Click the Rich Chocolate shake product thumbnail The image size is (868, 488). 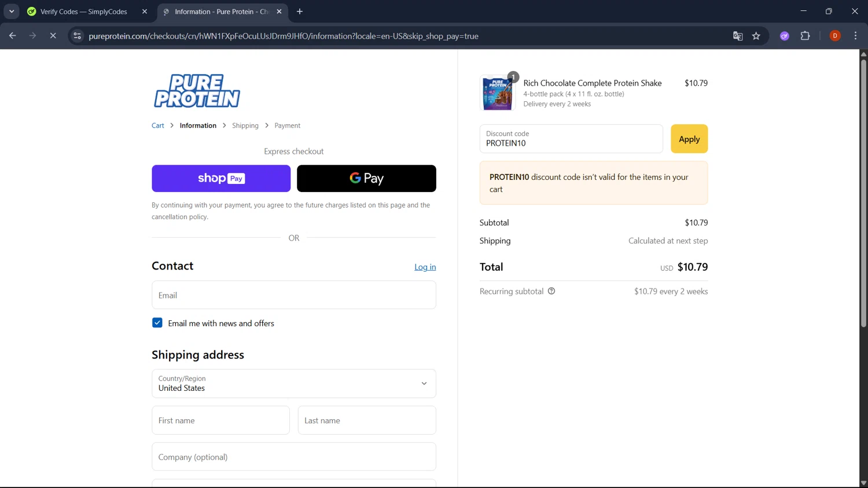498,93
